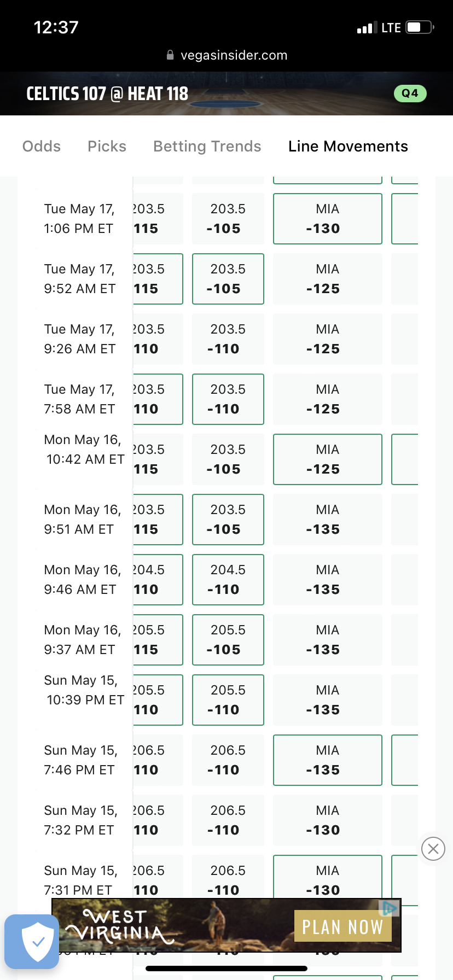Switch to the Picks tab

pos(107,146)
